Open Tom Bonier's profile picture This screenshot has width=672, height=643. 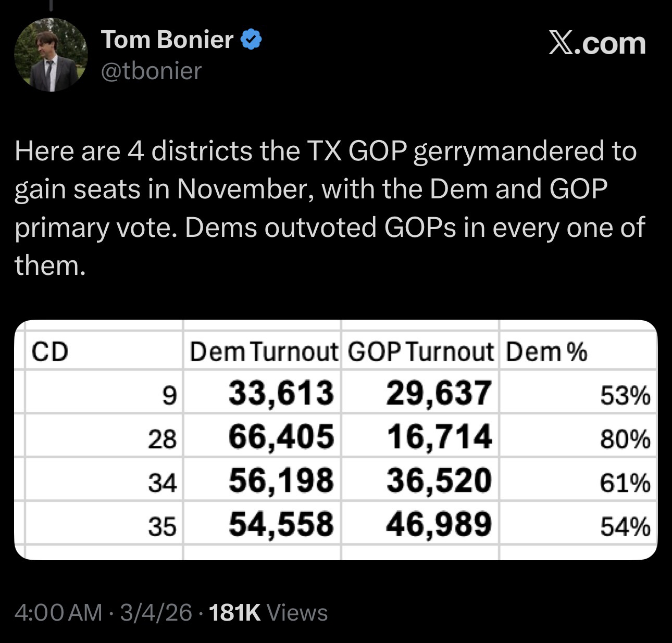pos(51,55)
